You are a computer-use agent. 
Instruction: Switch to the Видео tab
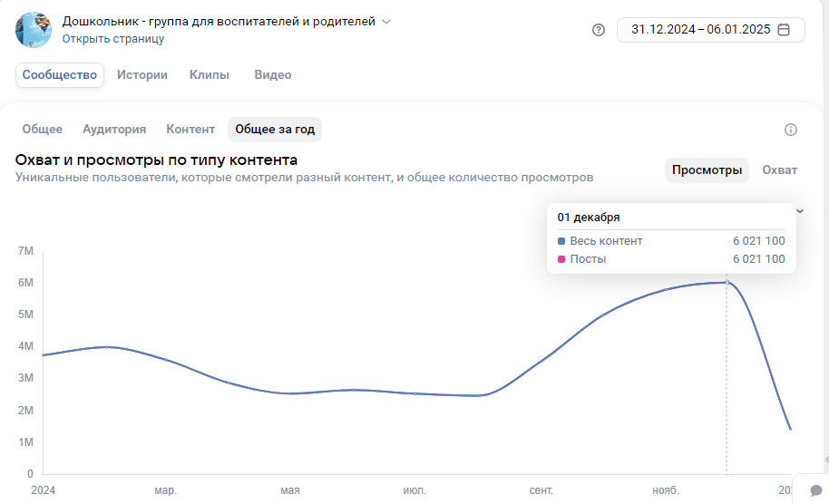point(273,75)
